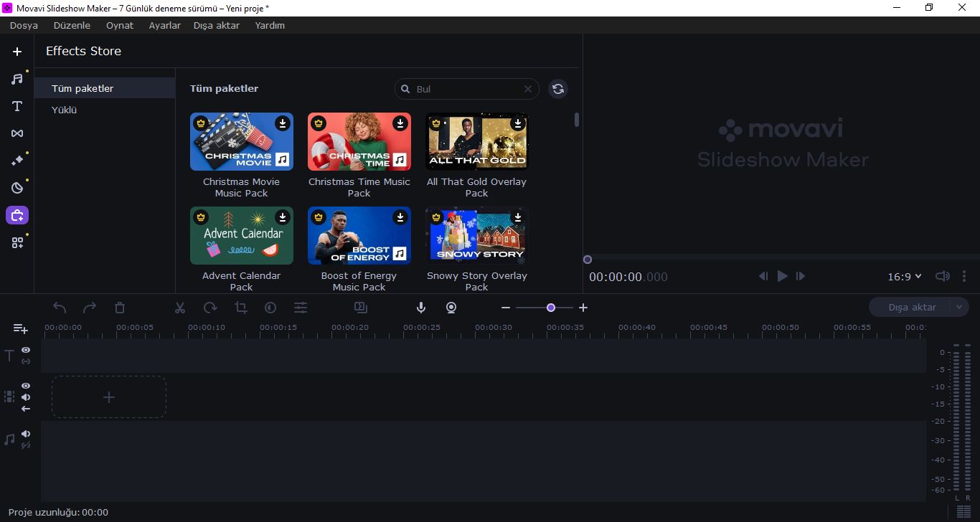
Task: Click the add media placeholder on video track
Action: click(x=109, y=397)
